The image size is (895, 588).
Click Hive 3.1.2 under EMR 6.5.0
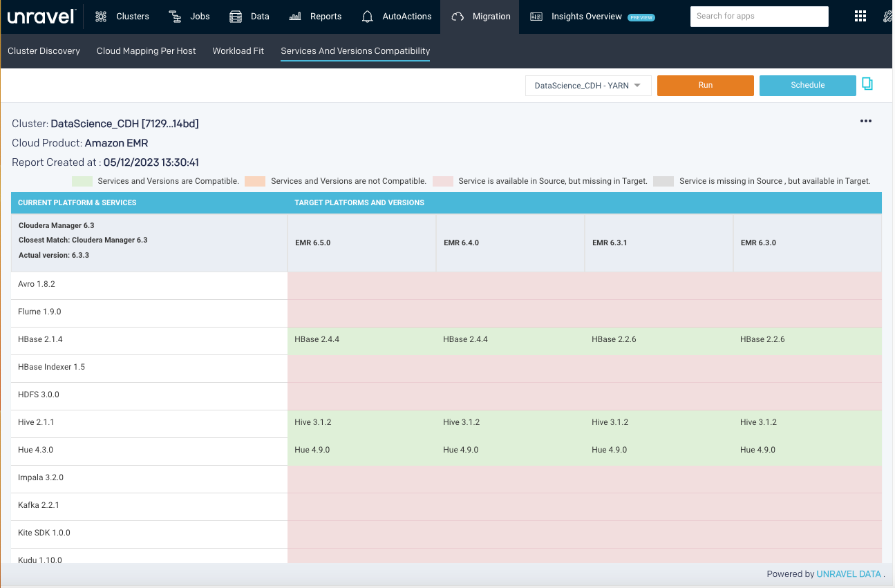tap(312, 422)
